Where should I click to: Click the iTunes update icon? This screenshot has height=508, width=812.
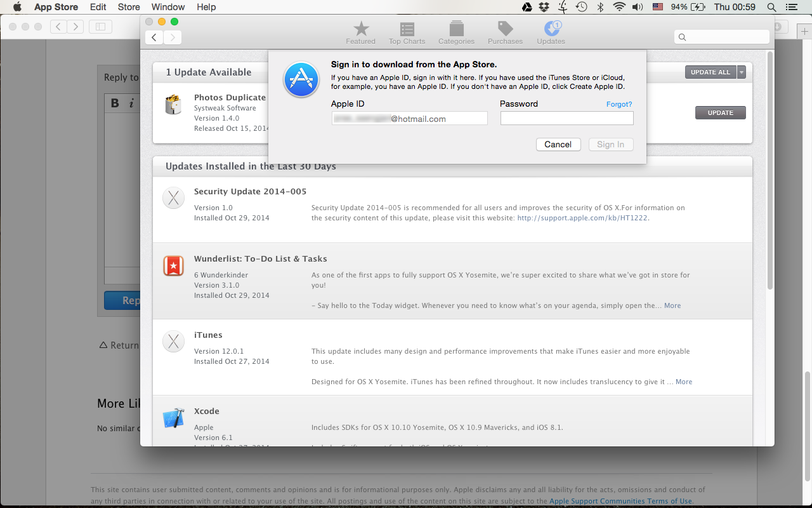click(x=173, y=341)
